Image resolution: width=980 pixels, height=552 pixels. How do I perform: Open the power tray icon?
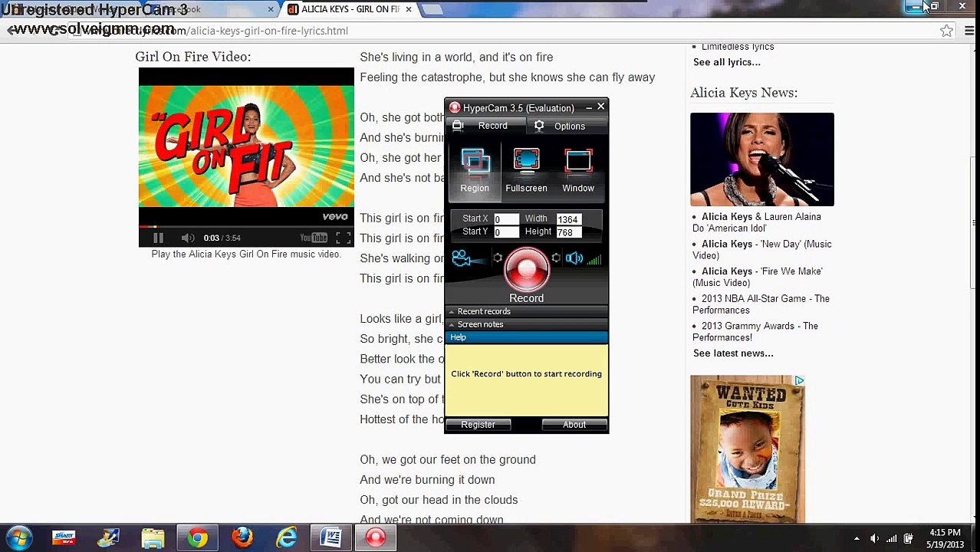click(x=909, y=538)
